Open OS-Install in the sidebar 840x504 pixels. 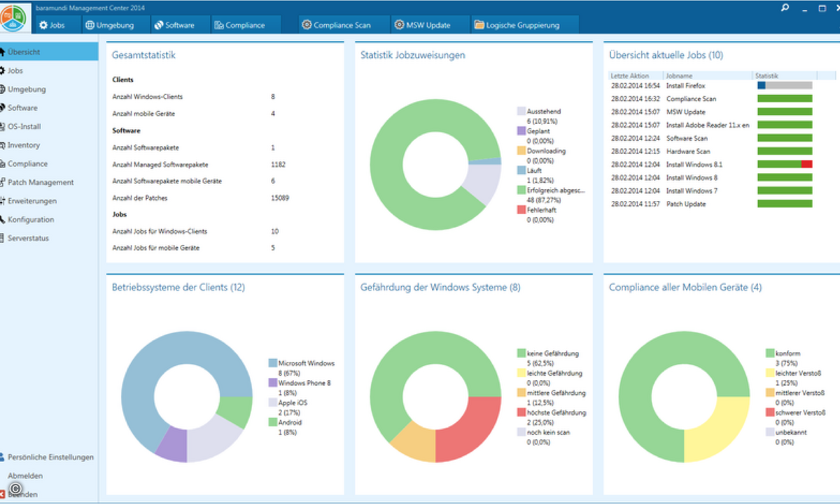pyautogui.click(x=49, y=127)
